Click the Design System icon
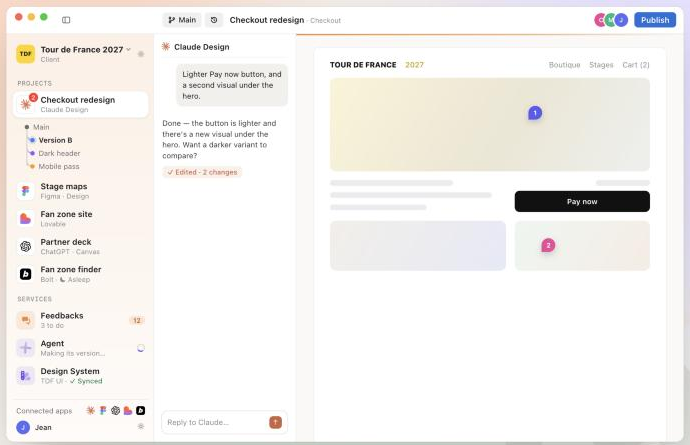 pyautogui.click(x=26, y=375)
